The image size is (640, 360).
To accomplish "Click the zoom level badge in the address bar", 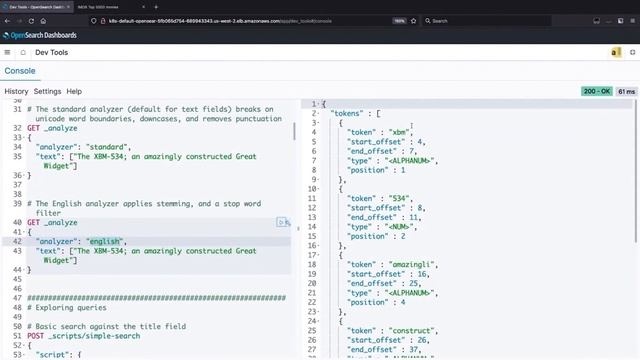I will point(399,21).
